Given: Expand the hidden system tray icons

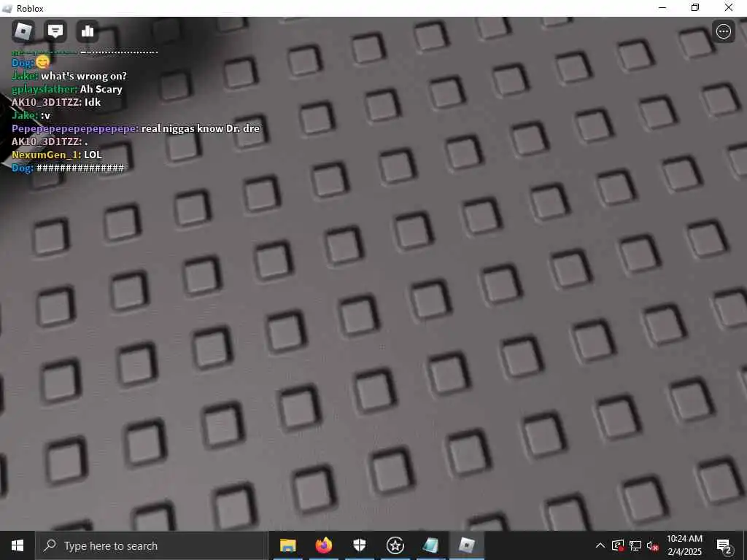Looking at the screenshot, I should click(x=600, y=545).
